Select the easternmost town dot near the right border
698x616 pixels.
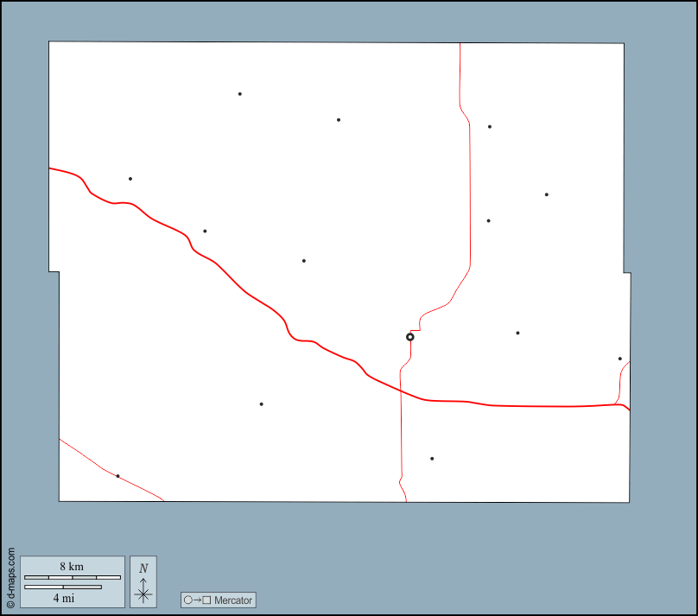click(x=619, y=359)
